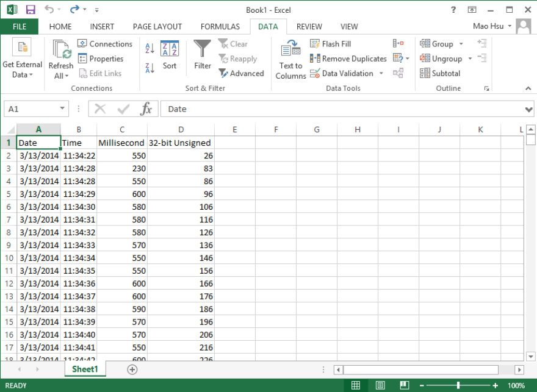Collapse the ribbon
537x392 pixels.
tap(528, 88)
